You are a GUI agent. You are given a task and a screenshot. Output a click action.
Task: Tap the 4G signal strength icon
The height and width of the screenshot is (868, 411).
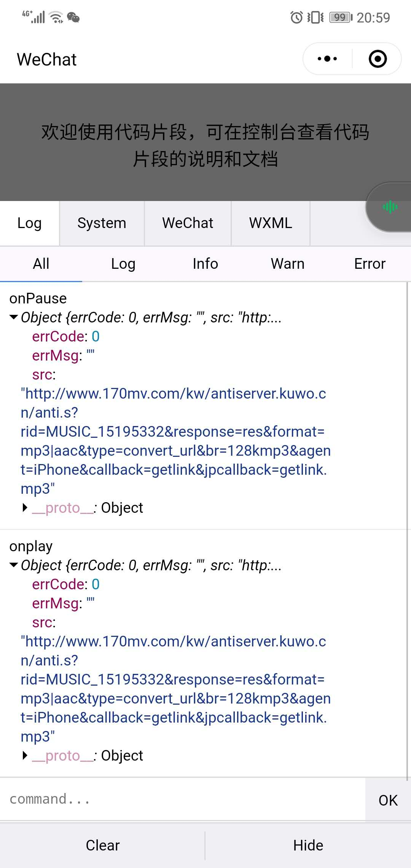coord(33,17)
